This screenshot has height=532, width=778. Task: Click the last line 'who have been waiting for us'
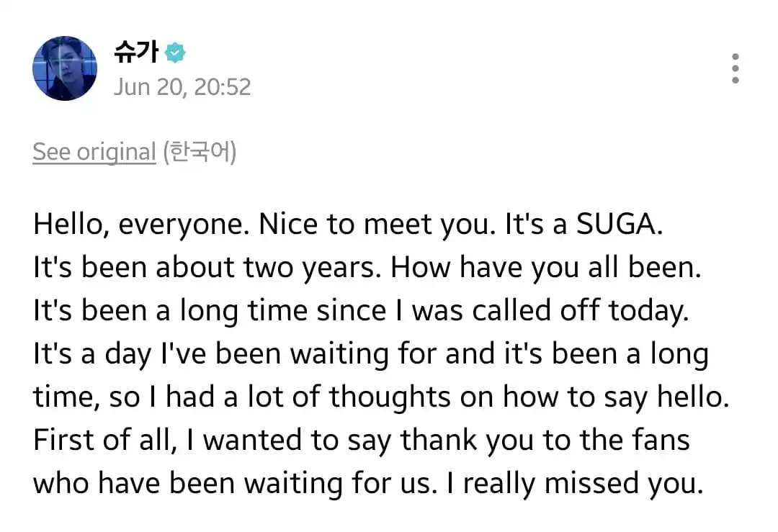pos(368,484)
